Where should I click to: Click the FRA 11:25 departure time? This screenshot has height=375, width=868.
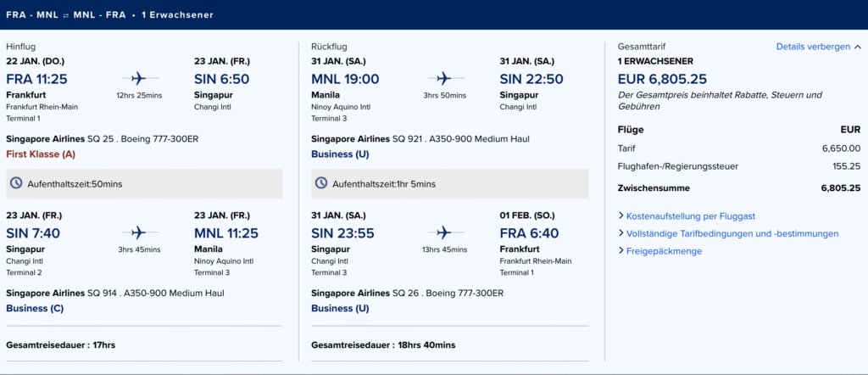click(x=36, y=79)
